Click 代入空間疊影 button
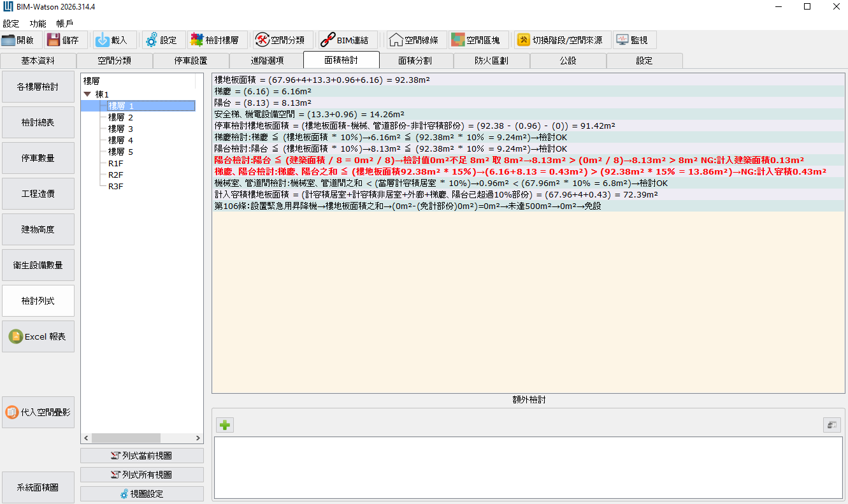This screenshot has height=504, width=848. click(38, 412)
